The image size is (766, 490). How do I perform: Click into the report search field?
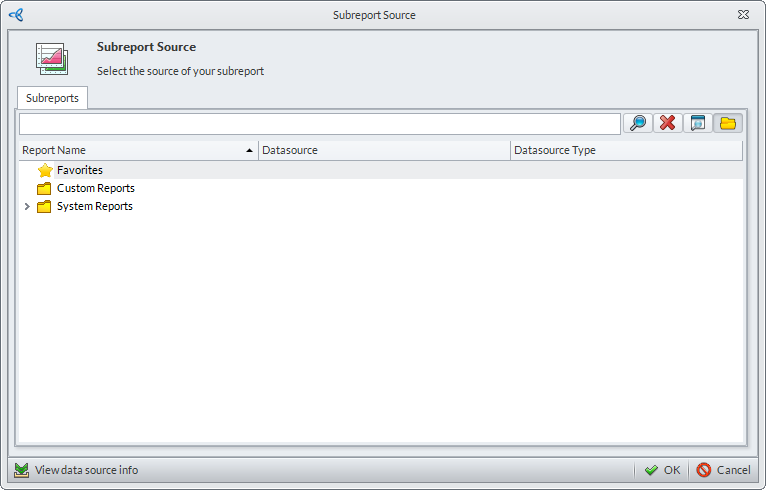point(320,123)
